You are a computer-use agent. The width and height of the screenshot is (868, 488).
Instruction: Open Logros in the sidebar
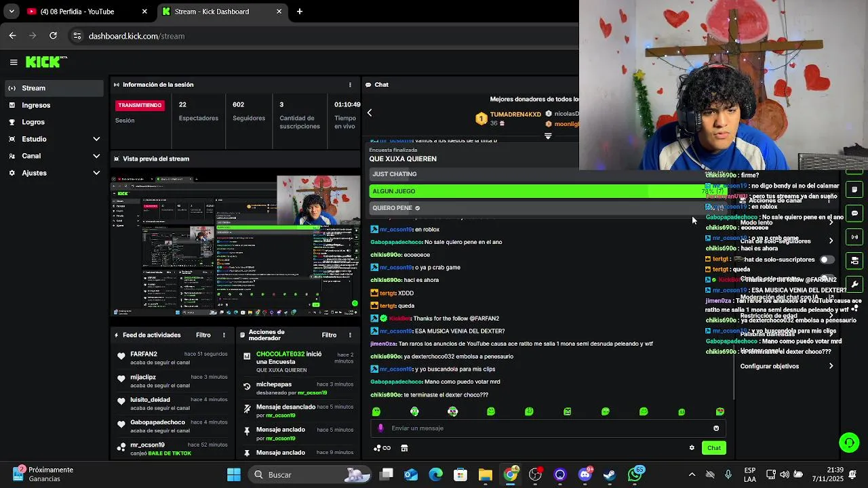pos(54,122)
